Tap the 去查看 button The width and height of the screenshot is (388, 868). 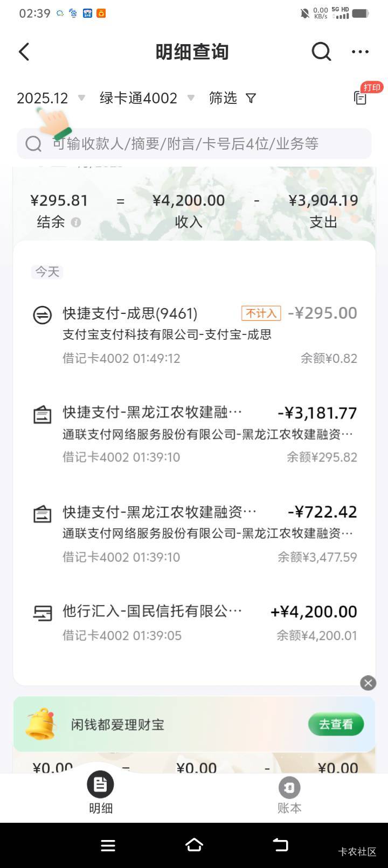[x=336, y=725]
